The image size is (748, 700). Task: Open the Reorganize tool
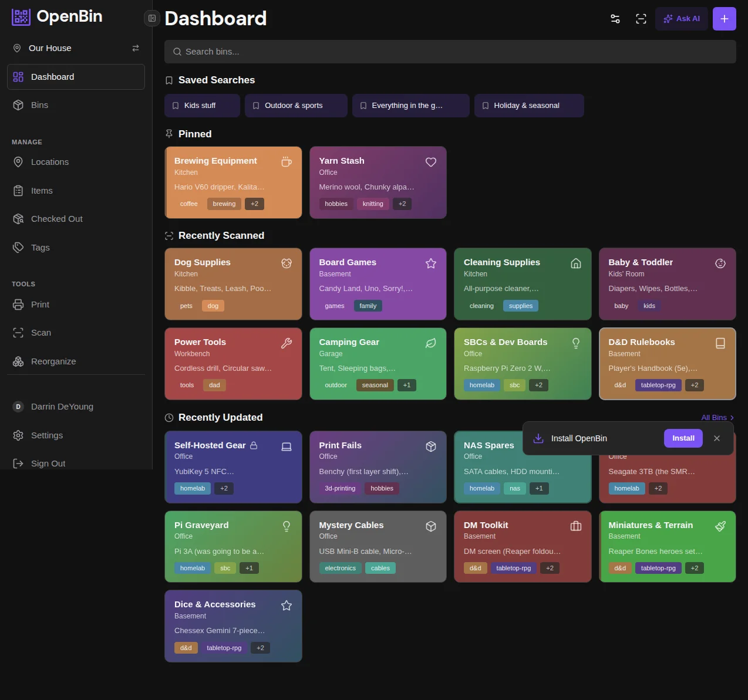point(53,361)
